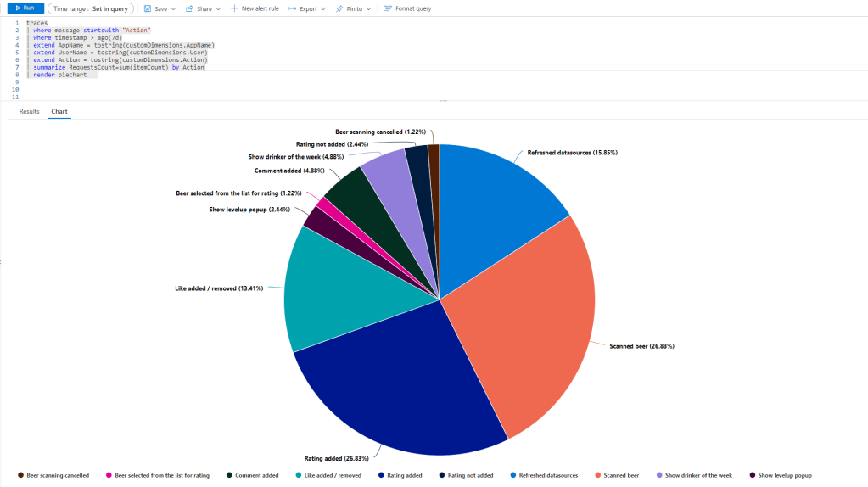Image resolution: width=868 pixels, height=487 pixels.
Task: Expand the Save dropdown chevron
Action: (173, 8)
